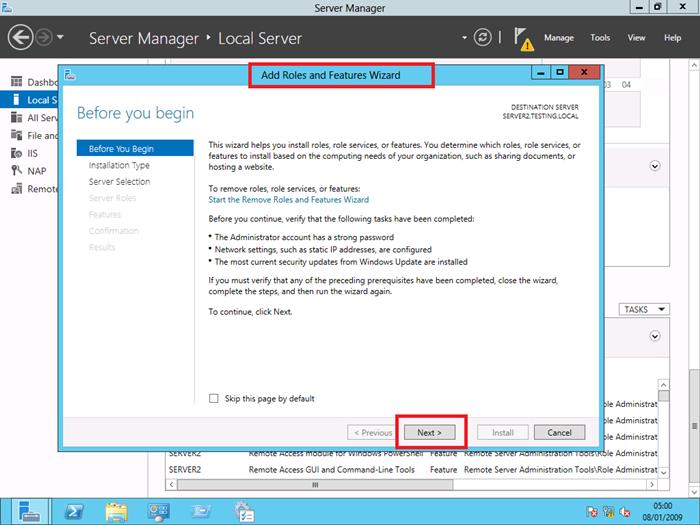Image resolution: width=700 pixels, height=525 pixels.
Task: Click the Next button in wizard
Action: [x=429, y=433]
